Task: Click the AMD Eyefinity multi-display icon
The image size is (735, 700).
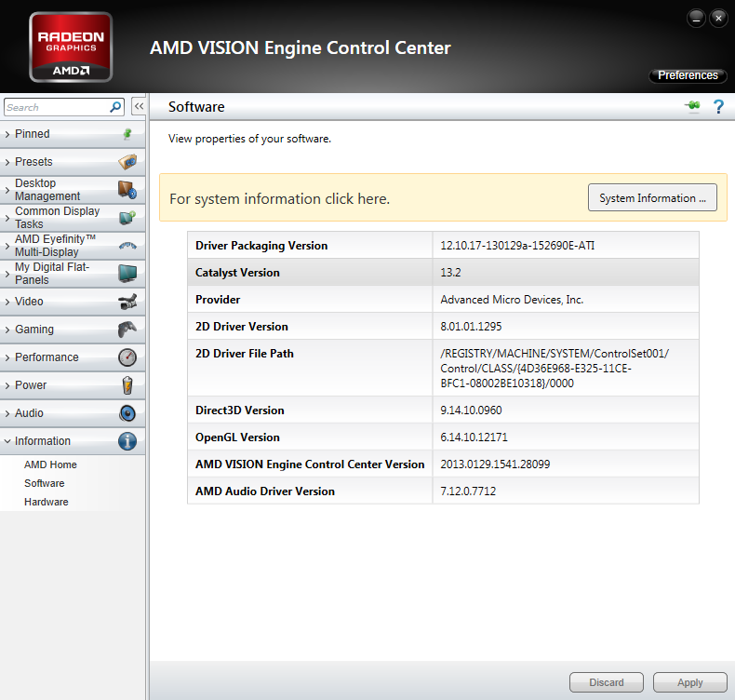Action: tap(127, 245)
